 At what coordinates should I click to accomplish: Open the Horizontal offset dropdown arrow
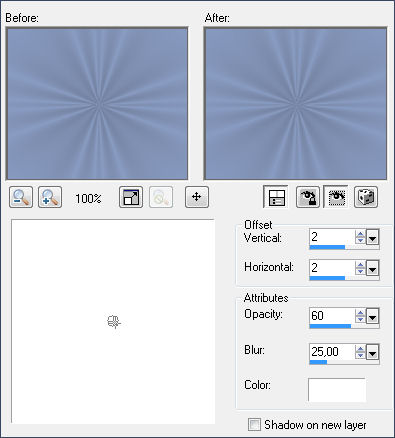[373, 268]
